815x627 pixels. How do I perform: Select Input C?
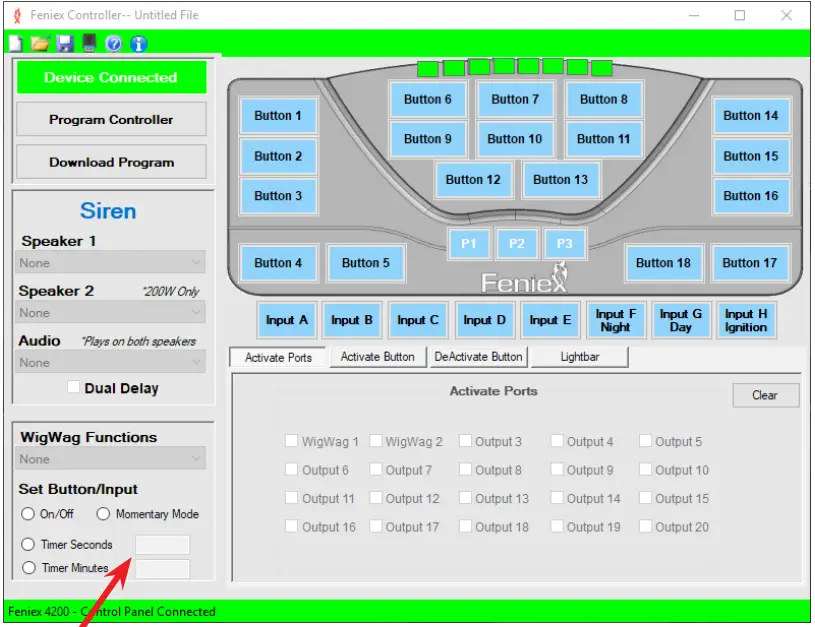click(x=418, y=320)
